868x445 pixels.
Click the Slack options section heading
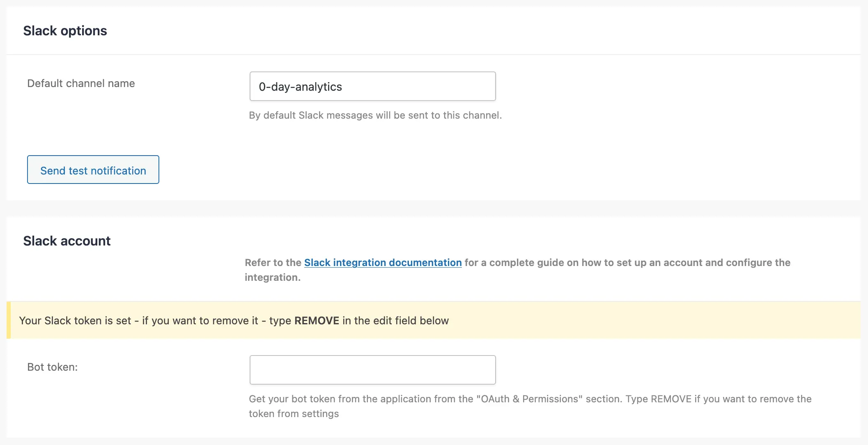click(66, 30)
